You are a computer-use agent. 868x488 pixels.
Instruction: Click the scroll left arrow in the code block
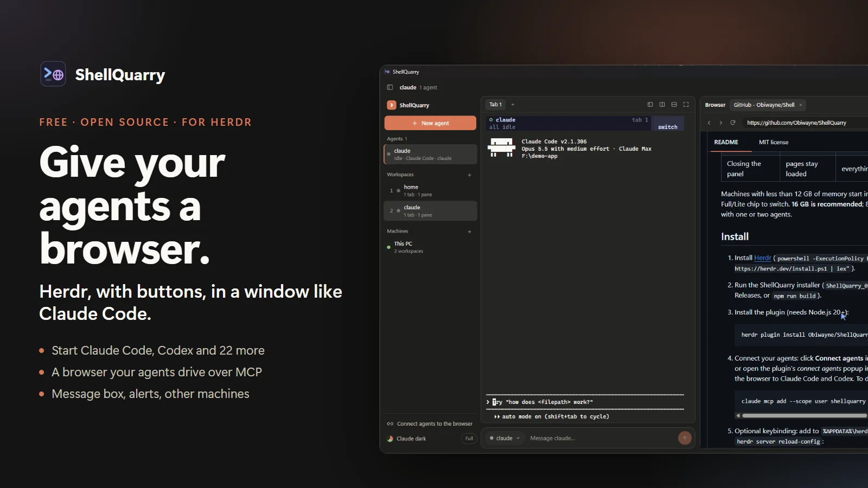[738, 416]
